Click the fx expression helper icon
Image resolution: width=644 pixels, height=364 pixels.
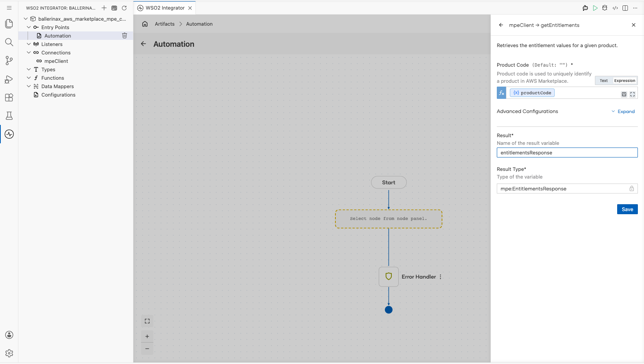coord(501,93)
